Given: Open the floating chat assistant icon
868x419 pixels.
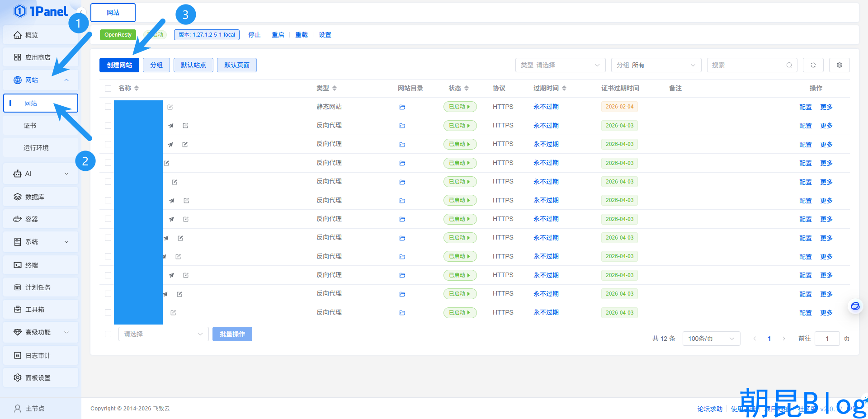Looking at the screenshot, I should click(x=855, y=306).
